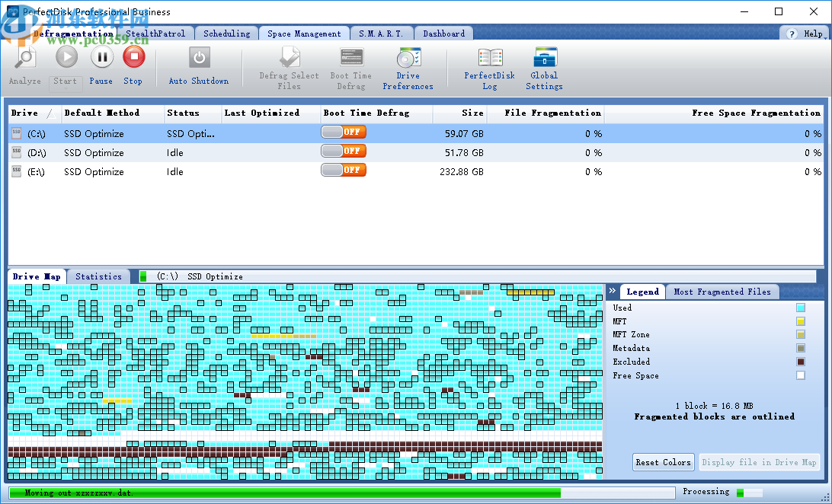Image resolution: width=832 pixels, height=504 pixels.
Task: Open the Dashboard tab
Action: coord(443,33)
